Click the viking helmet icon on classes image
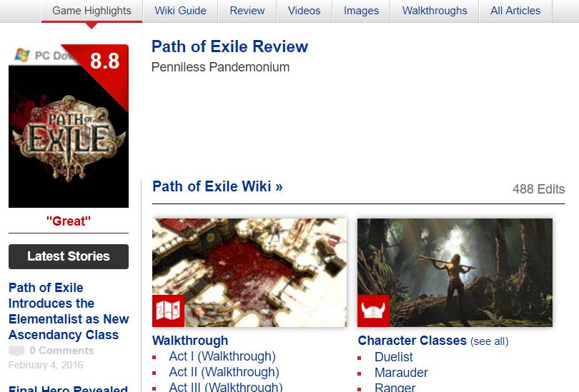The height and width of the screenshot is (392, 579). pyautogui.click(x=373, y=311)
